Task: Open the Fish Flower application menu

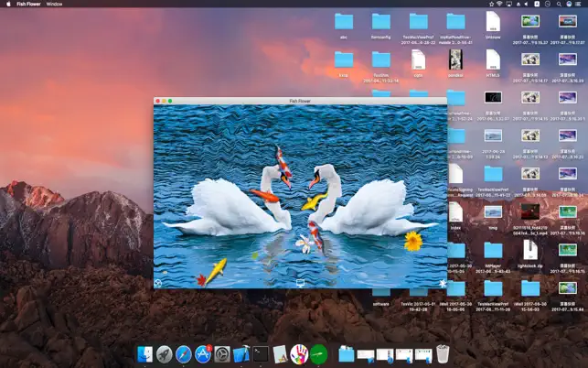Action: 28,4
